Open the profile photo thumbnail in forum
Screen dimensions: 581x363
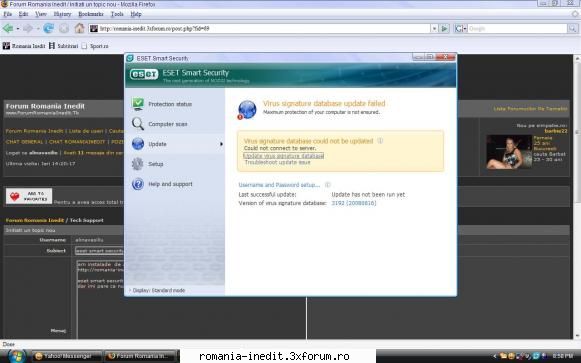pos(509,152)
